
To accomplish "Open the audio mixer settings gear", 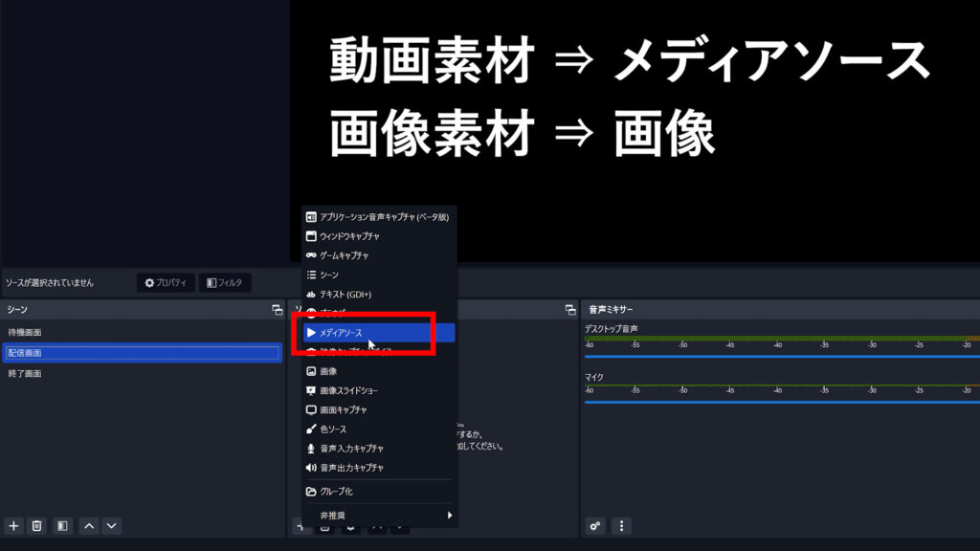I will tap(594, 525).
